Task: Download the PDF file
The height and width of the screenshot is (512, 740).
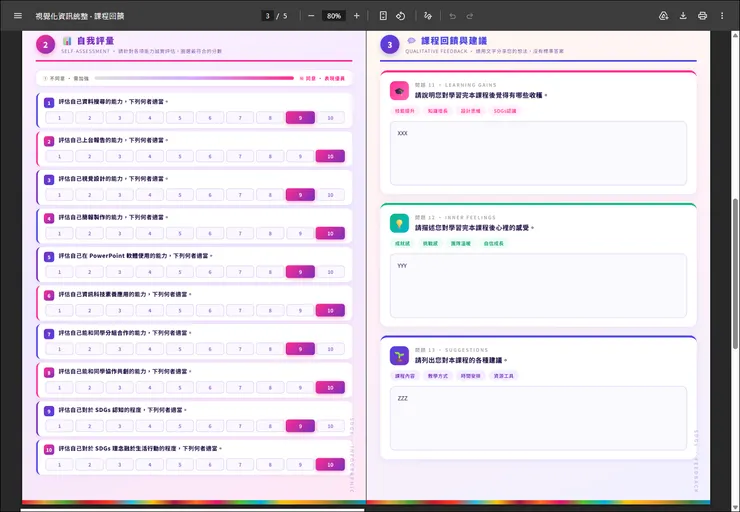Action: coord(683,16)
